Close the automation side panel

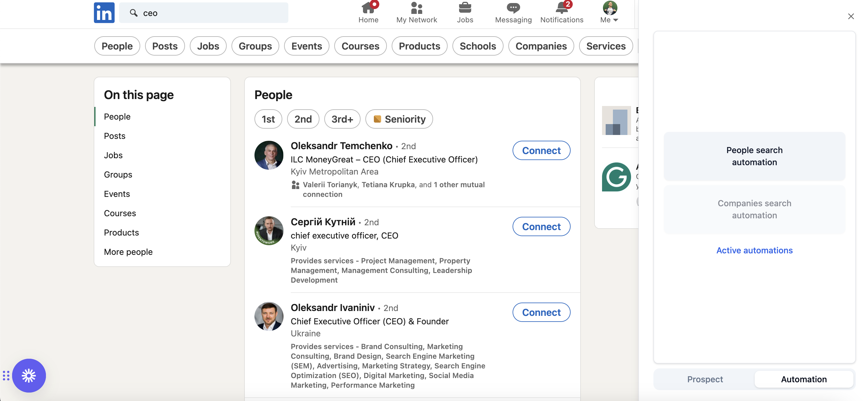(x=850, y=16)
